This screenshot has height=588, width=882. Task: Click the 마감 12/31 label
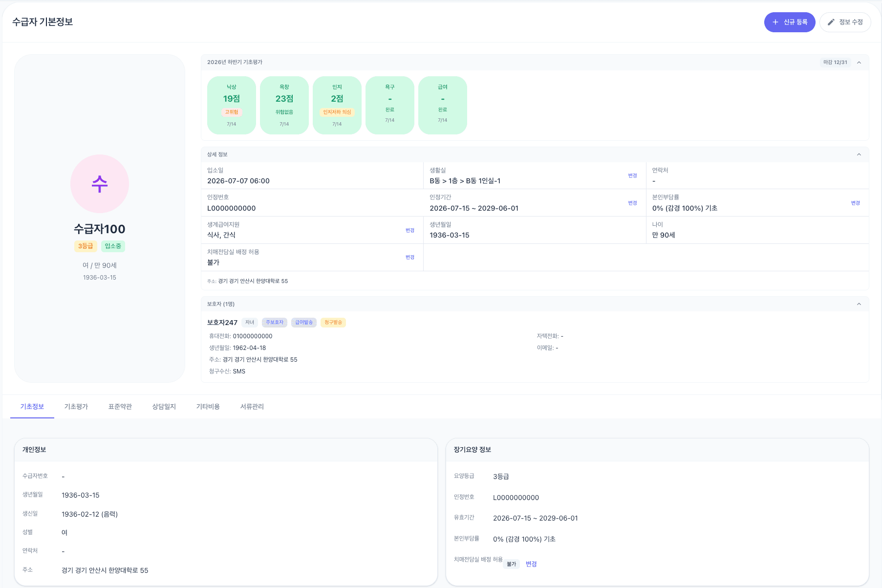(835, 62)
